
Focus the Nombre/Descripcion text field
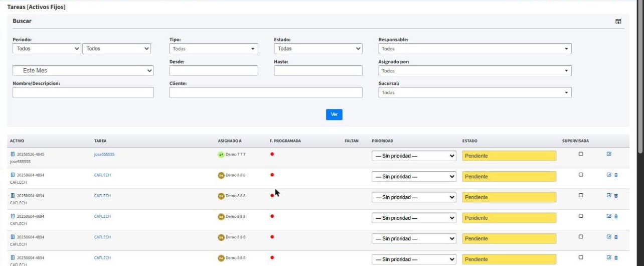click(83, 92)
